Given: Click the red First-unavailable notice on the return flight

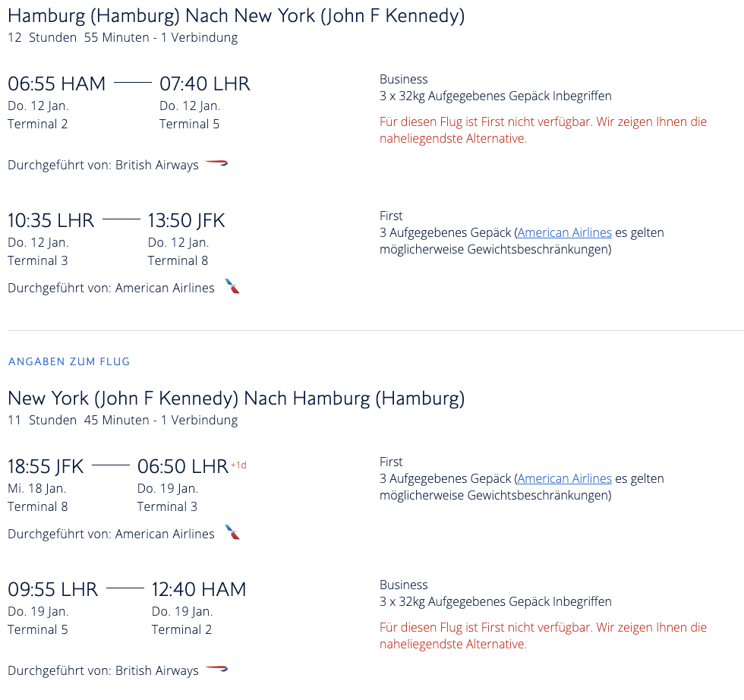Looking at the screenshot, I should click(543, 635).
